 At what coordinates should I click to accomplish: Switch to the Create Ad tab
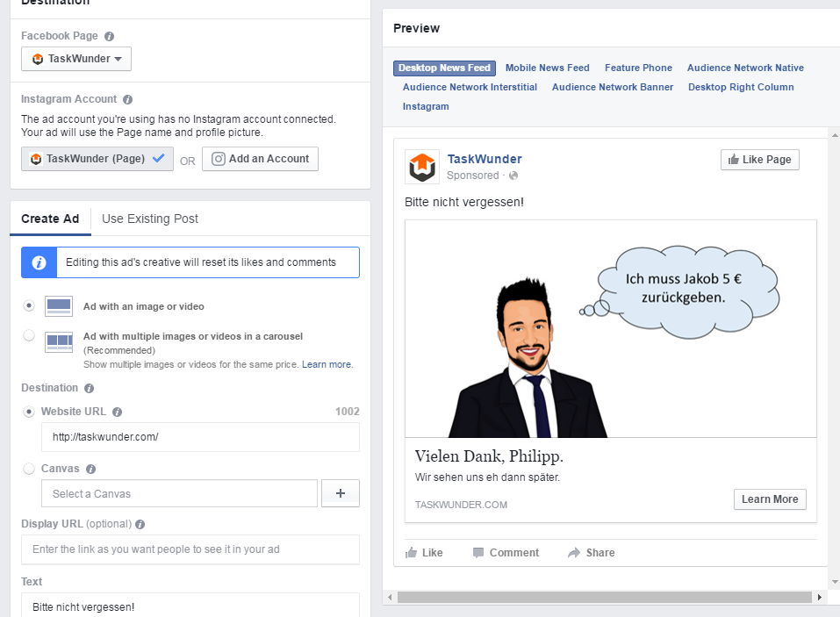tap(50, 219)
